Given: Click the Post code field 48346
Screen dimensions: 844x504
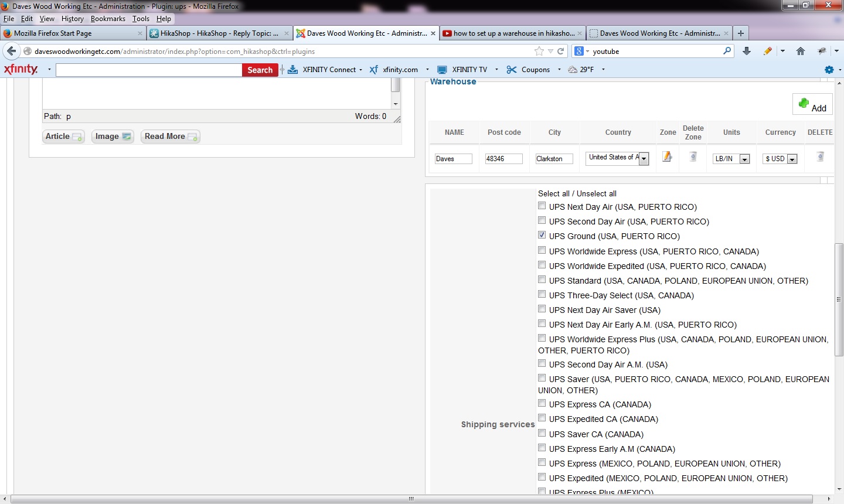Looking at the screenshot, I should click(x=504, y=159).
